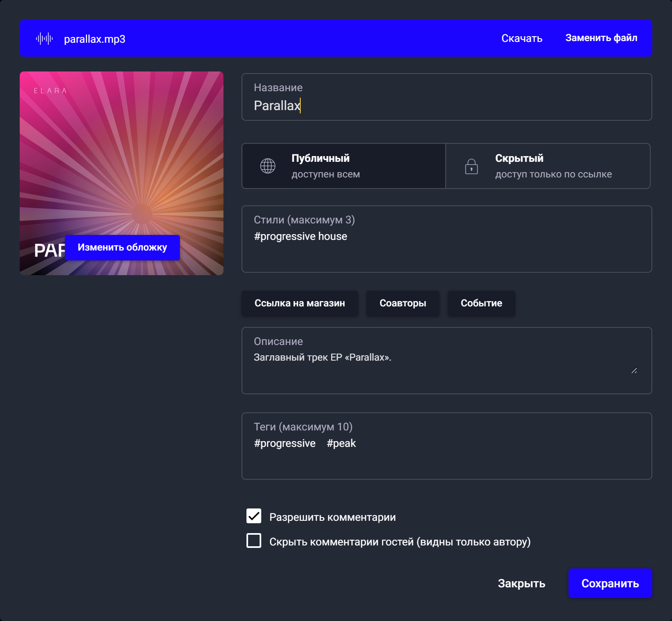Screen dimensions: 672x621
Task: Click Изменить обложку button on cover
Action: (122, 247)
